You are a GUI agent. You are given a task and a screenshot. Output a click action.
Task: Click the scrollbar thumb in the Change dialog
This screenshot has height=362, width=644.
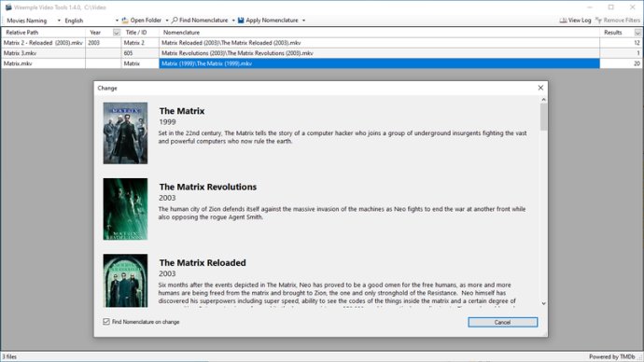point(544,117)
